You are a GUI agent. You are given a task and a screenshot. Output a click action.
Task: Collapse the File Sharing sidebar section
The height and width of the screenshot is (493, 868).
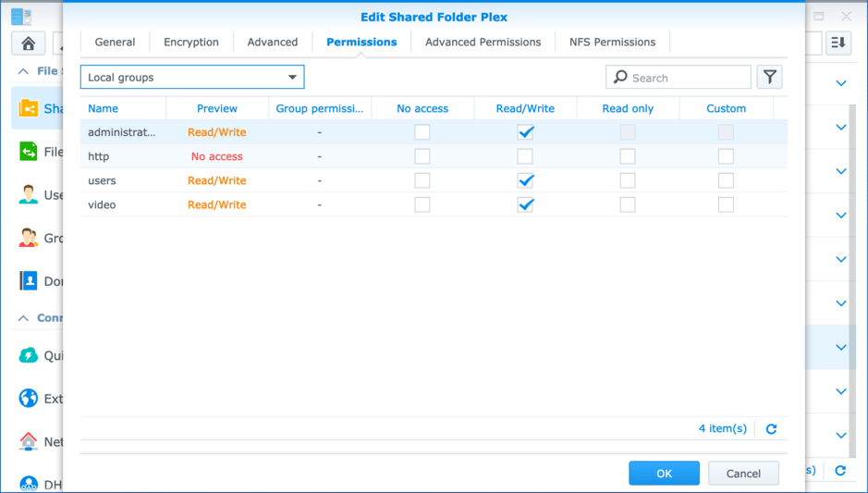click(23, 71)
